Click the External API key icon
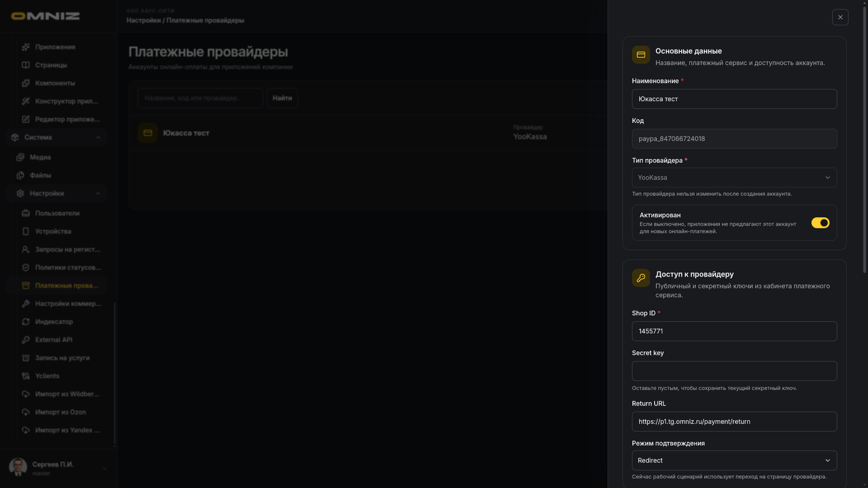Viewport: 868px width, 488px height. click(x=25, y=340)
